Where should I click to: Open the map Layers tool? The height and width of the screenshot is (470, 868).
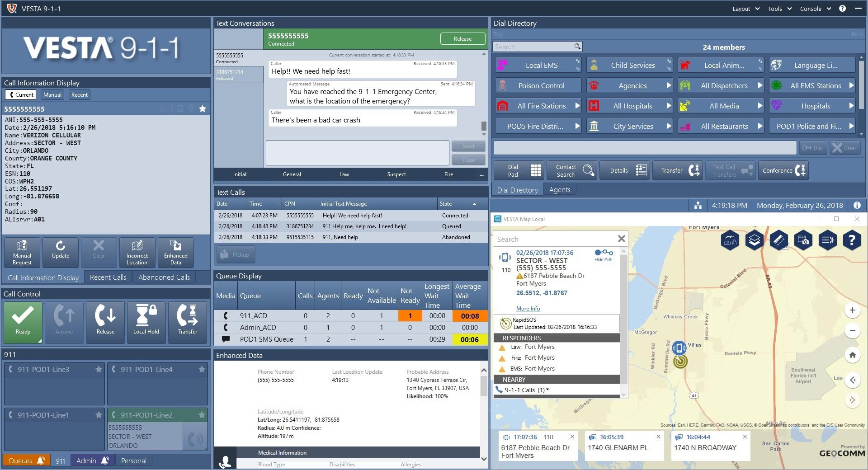[754, 240]
